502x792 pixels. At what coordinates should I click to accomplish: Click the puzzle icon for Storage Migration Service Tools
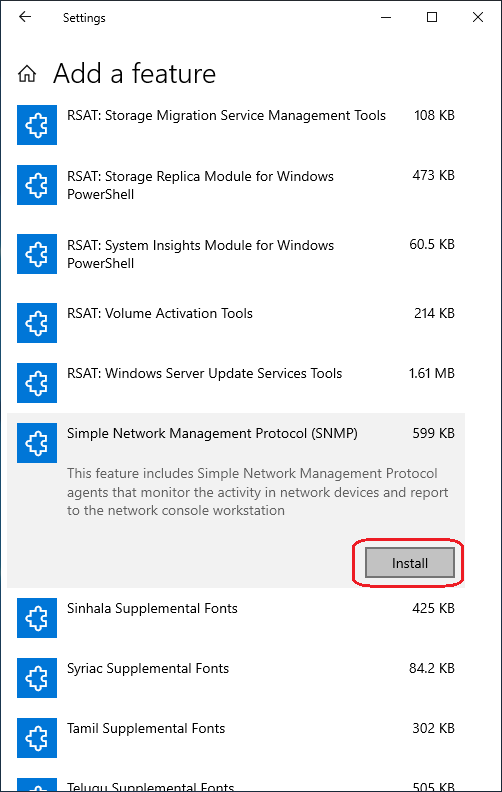coord(37,125)
